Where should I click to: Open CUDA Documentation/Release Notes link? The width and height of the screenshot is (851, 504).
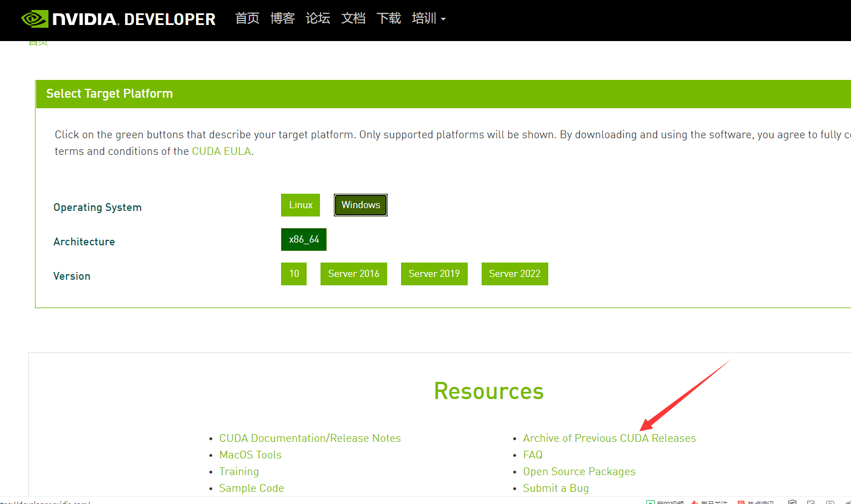pyautogui.click(x=310, y=438)
